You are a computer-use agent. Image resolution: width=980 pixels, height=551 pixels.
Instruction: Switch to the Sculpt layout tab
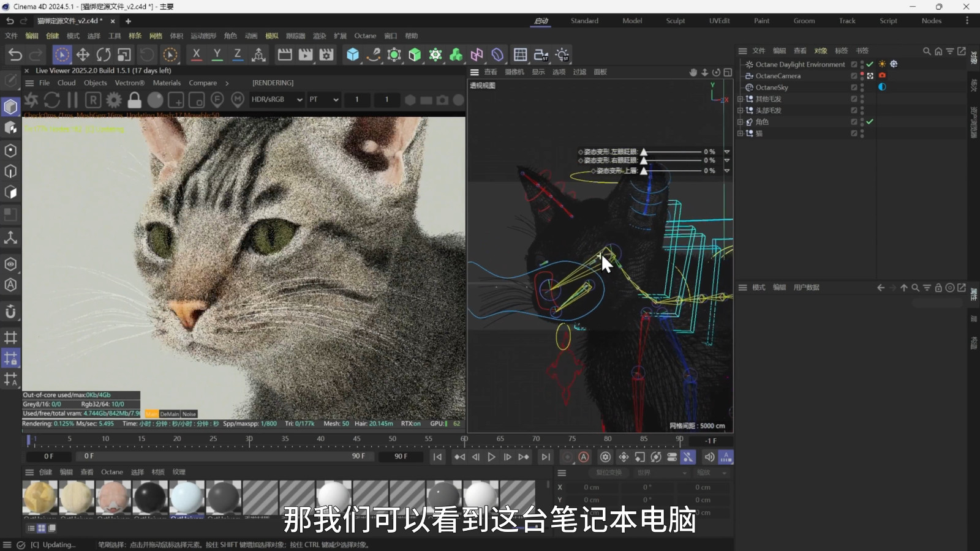[x=676, y=21]
